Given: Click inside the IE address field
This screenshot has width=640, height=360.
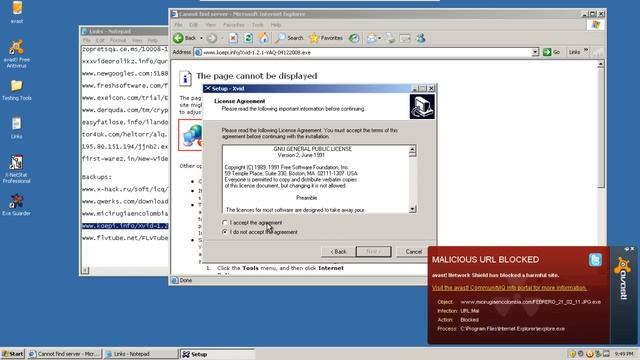Looking at the screenshot, I should tap(366, 52).
